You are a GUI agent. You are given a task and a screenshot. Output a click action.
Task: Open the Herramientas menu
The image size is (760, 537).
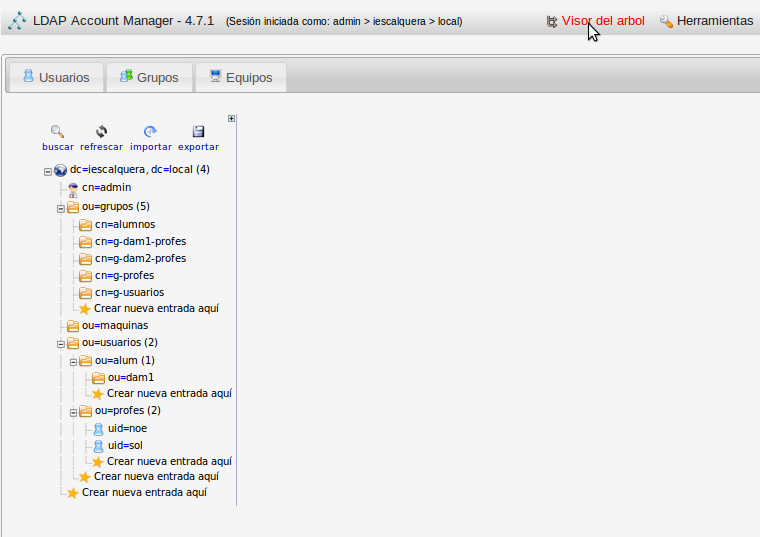coord(715,21)
